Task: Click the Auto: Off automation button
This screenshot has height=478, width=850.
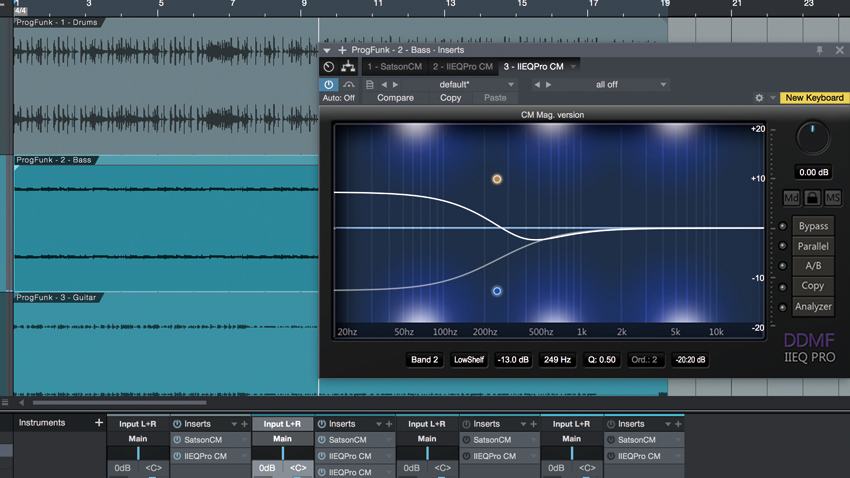Action: point(339,98)
